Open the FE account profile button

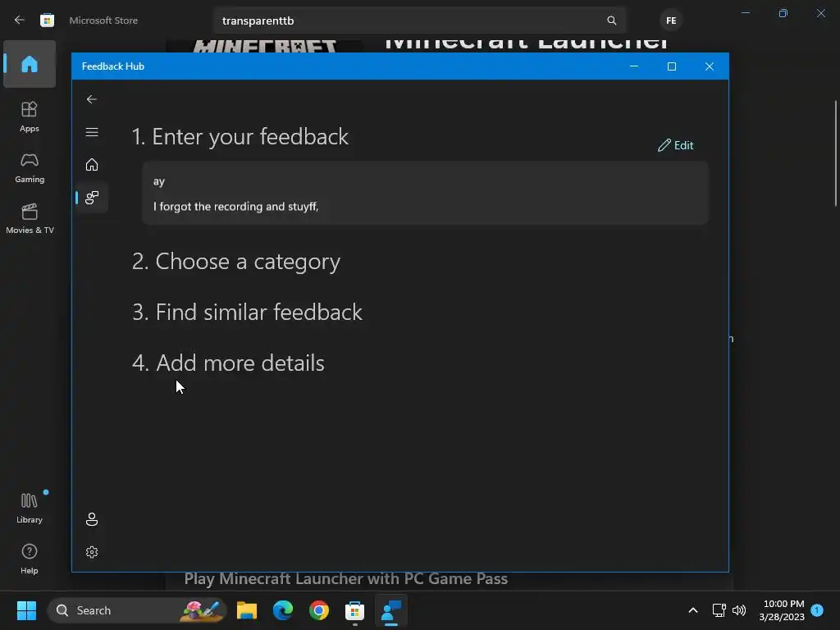coord(671,21)
